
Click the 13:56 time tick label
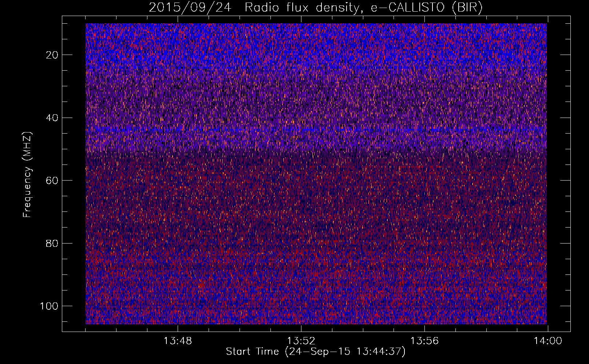pyautogui.click(x=424, y=341)
